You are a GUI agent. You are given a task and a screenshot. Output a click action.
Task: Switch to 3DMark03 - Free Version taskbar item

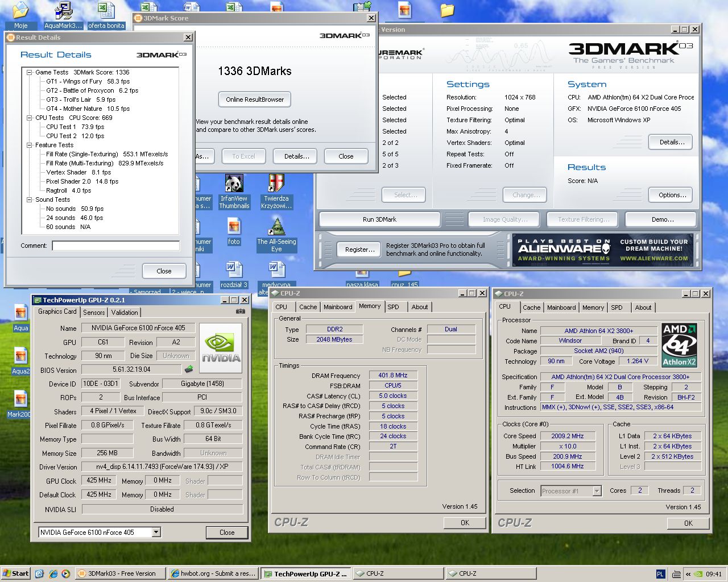click(120, 573)
